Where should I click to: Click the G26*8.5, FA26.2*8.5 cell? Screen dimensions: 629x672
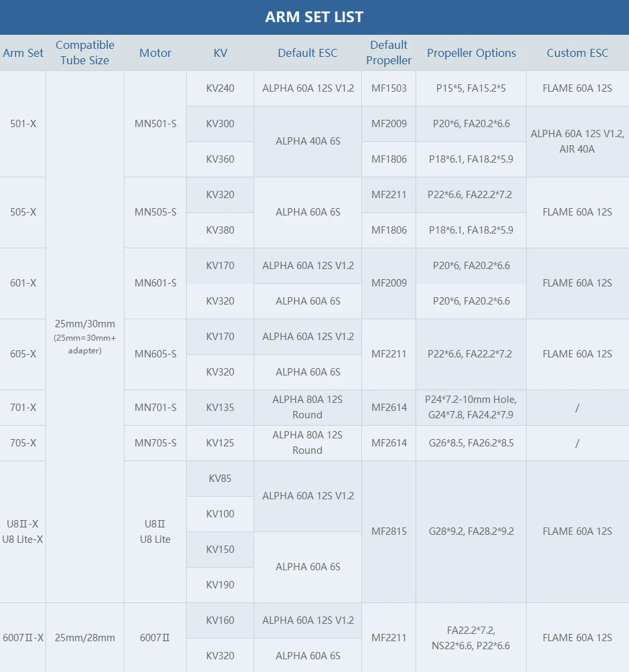(x=471, y=443)
